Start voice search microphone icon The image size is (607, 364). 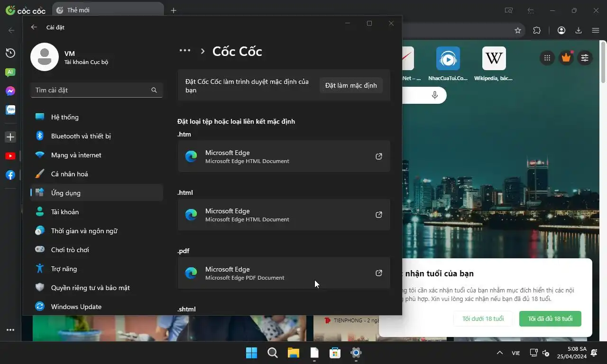coord(435,95)
